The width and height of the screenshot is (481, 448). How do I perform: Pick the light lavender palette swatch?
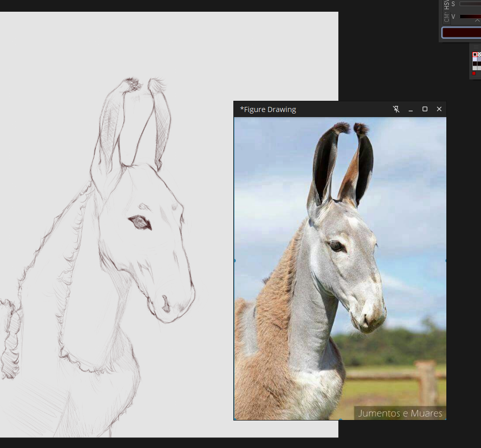pos(475,59)
